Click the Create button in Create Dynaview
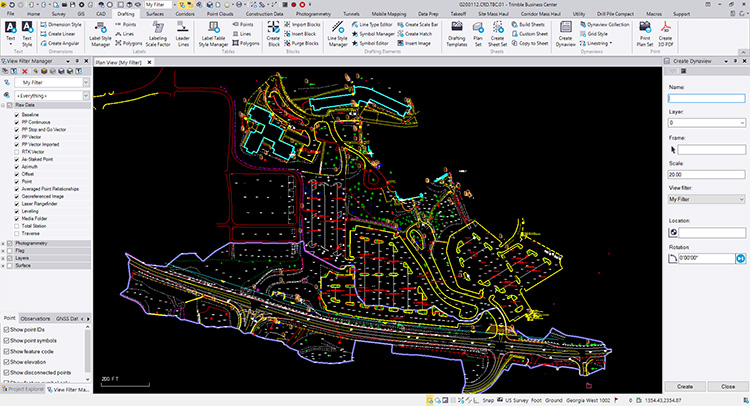750x406 pixels. click(x=684, y=386)
